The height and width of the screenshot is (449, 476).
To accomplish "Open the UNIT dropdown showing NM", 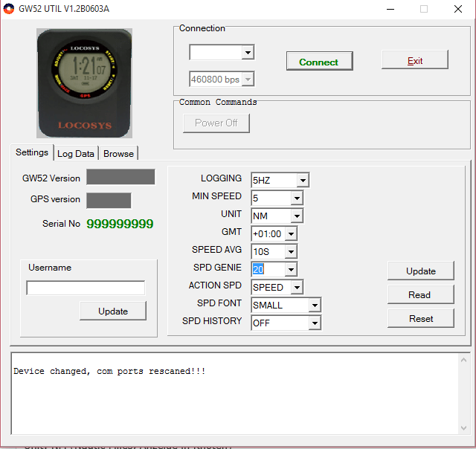I will [x=297, y=216].
